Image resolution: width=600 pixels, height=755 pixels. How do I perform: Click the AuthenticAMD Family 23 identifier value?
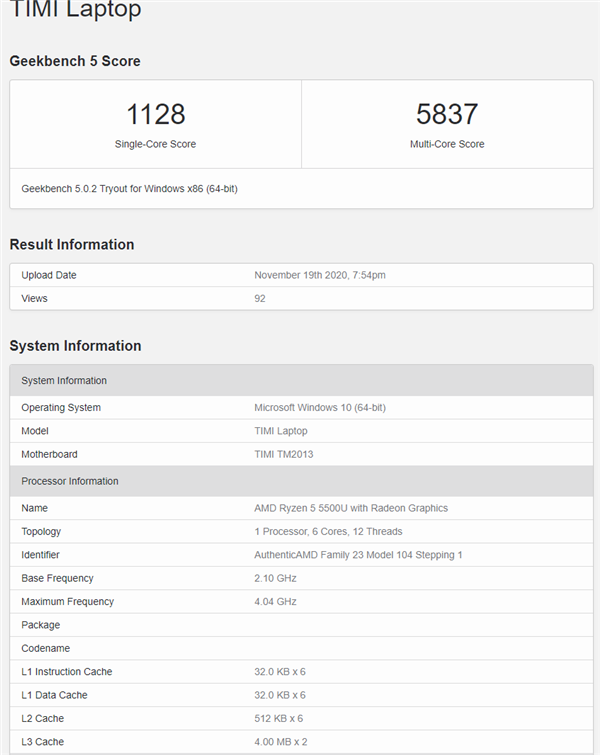(358, 555)
